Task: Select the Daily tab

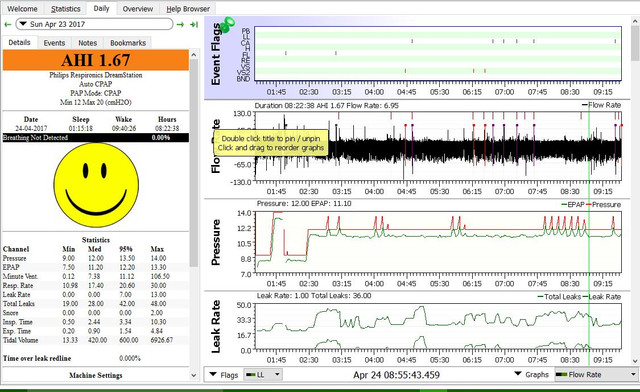Action: [101, 8]
